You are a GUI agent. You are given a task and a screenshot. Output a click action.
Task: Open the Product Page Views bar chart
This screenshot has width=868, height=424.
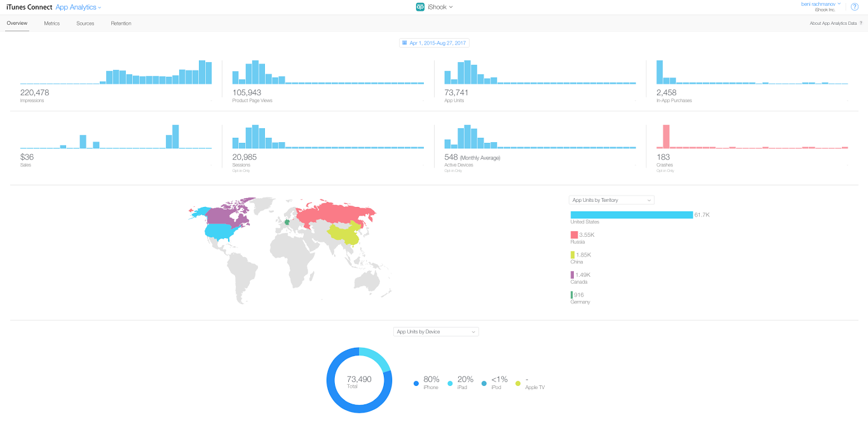click(328, 72)
